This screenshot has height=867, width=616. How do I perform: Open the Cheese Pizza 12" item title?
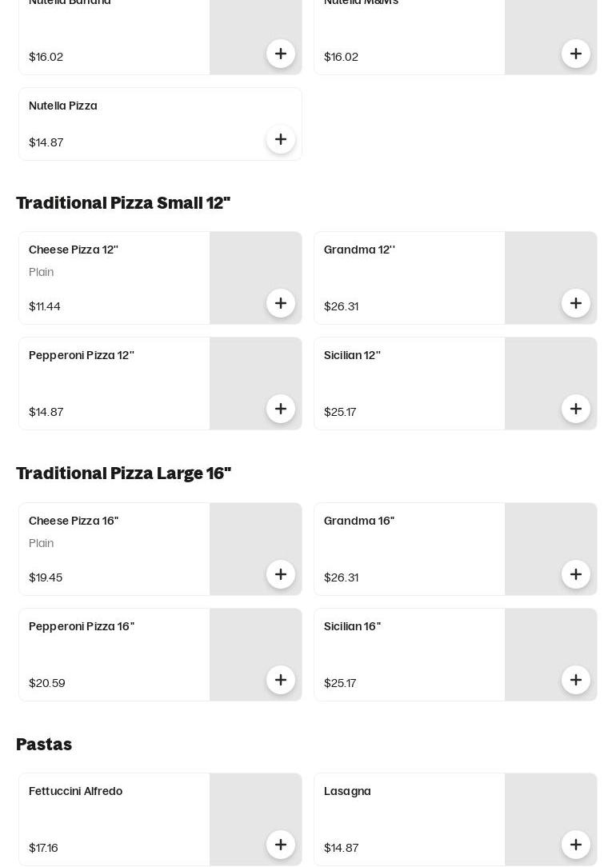pyautogui.click(x=74, y=250)
